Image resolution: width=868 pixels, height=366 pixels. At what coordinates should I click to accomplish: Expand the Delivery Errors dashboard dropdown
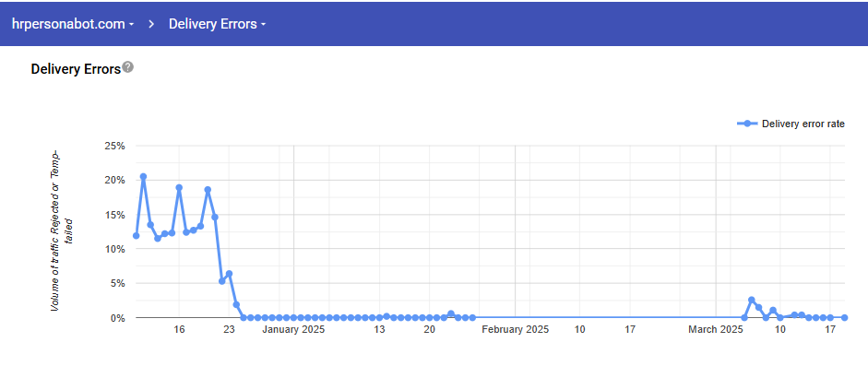click(217, 24)
